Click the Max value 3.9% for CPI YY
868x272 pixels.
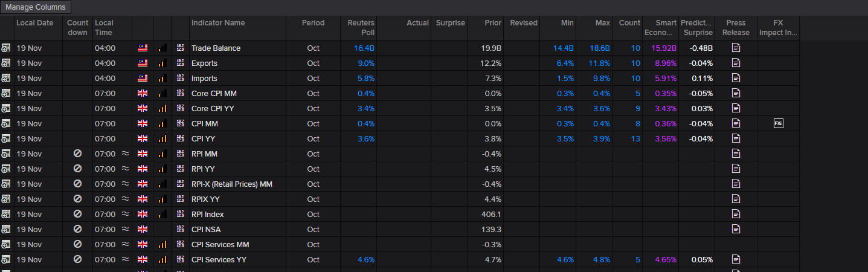(602, 138)
